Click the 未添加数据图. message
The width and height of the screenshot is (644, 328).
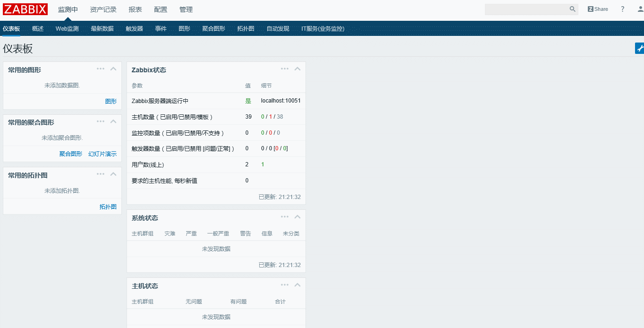[x=62, y=86]
